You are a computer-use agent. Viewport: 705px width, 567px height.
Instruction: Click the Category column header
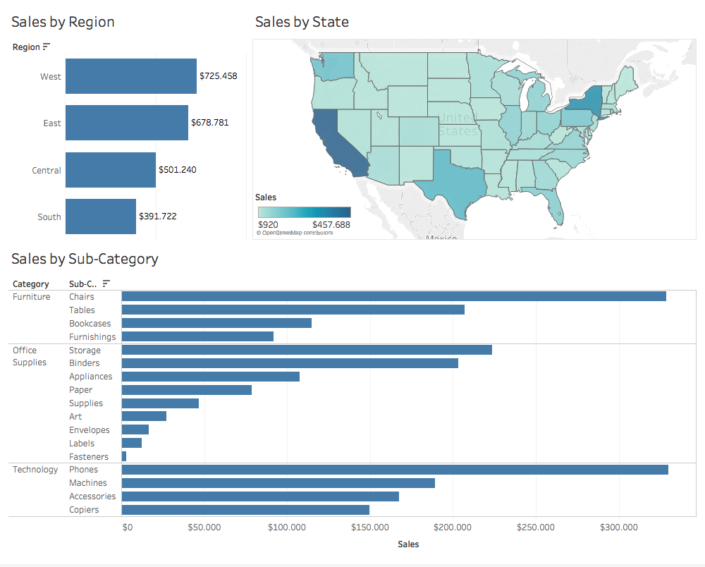pos(31,283)
